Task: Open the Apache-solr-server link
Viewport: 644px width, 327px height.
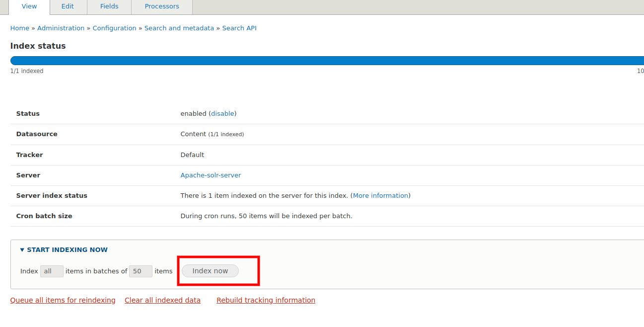Action: tap(211, 175)
